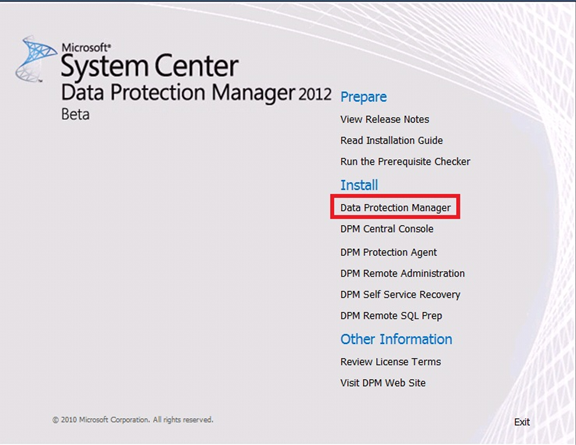The image size is (576, 445).
Task: Select DPM Protection Agent install option
Action: [x=389, y=252]
